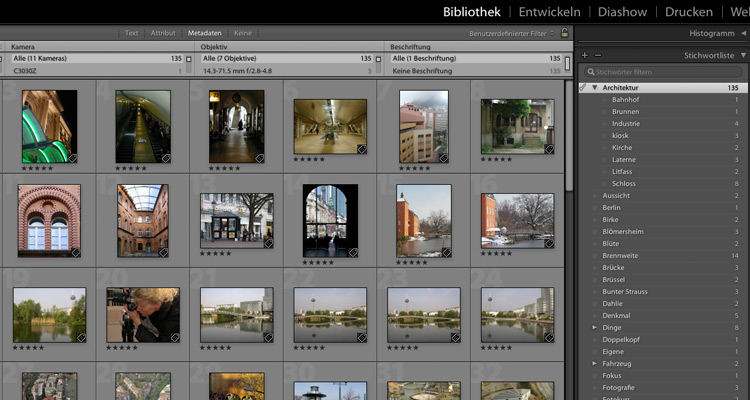Click the Histogramm panel title
This screenshot has width=750, height=400.
tap(712, 33)
